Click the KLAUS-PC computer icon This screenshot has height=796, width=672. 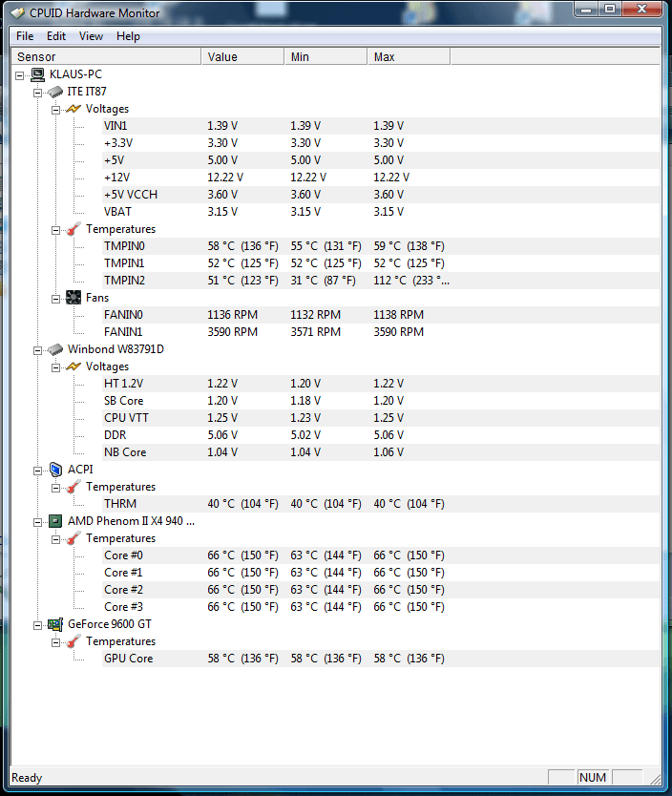[x=37, y=74]
